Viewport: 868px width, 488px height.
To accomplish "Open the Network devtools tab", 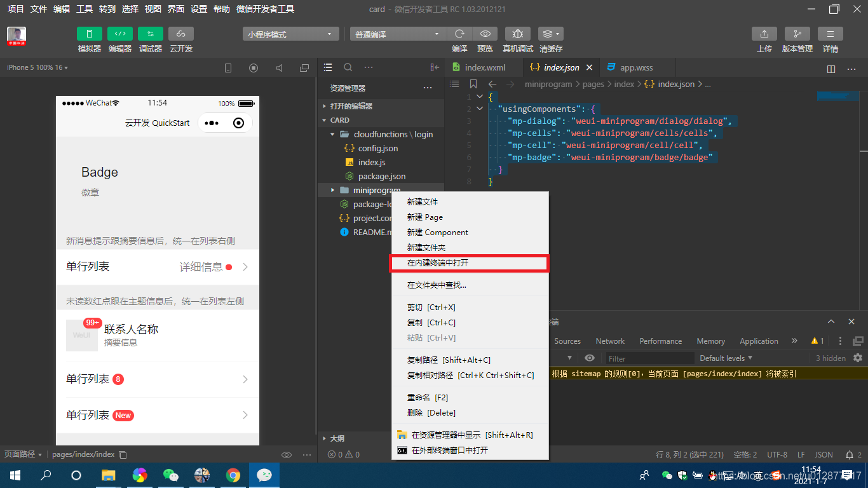I will (610, 341).
